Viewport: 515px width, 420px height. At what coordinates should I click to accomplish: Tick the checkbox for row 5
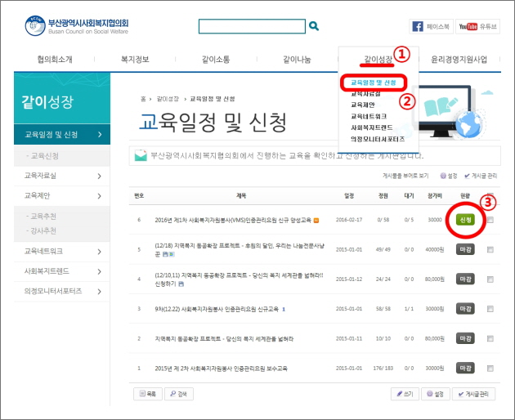point(490,249)
